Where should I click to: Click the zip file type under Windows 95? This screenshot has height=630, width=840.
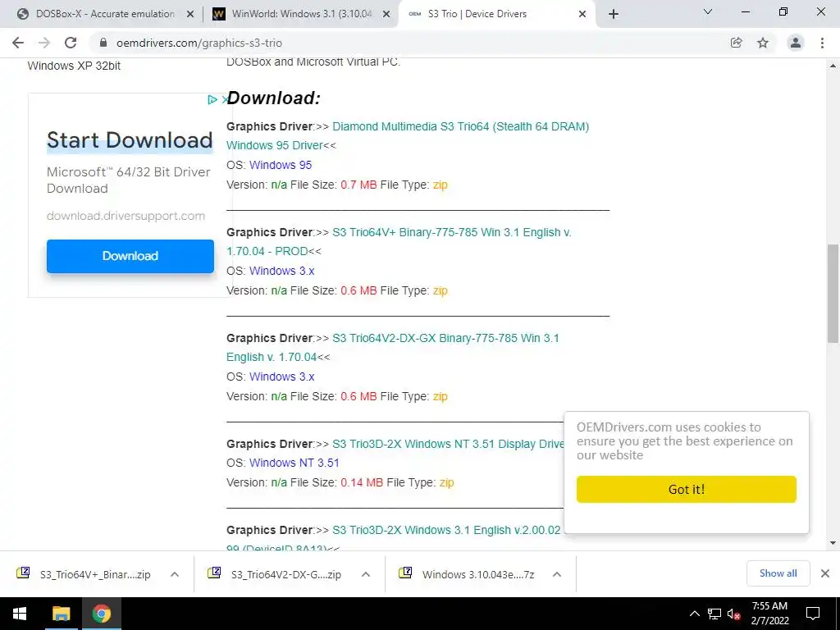click(x=441, y=185)
